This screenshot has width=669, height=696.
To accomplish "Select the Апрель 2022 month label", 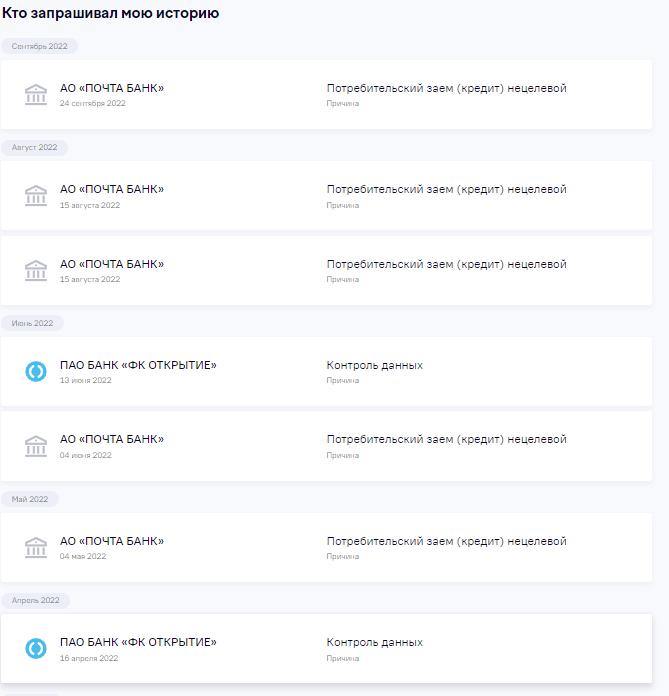I will click(35, 600).
